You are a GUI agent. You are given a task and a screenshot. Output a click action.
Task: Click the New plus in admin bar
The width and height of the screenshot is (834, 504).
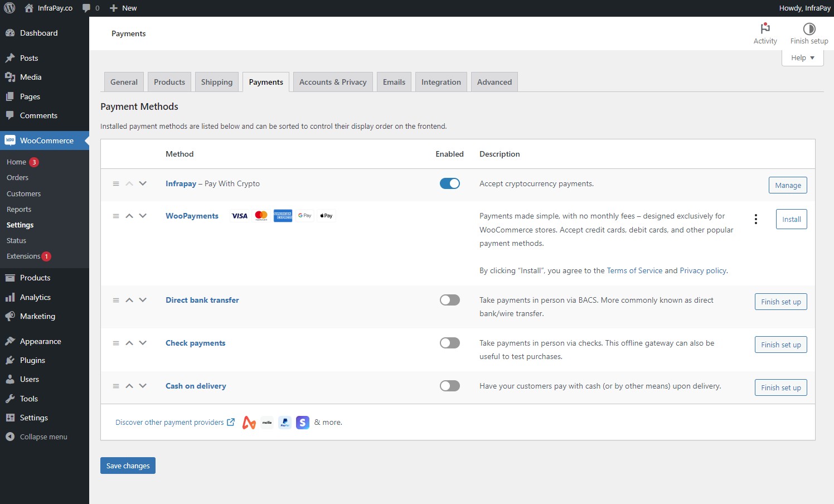(114, 8)
